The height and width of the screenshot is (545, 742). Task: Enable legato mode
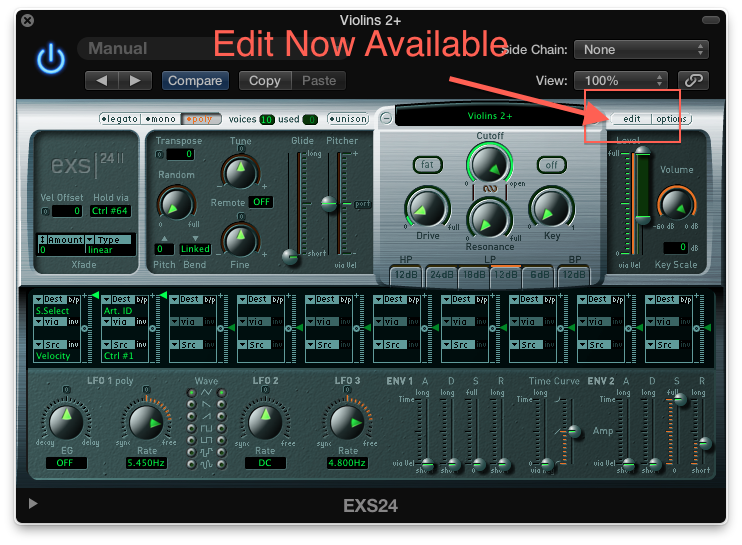click(x=119, y=119)
